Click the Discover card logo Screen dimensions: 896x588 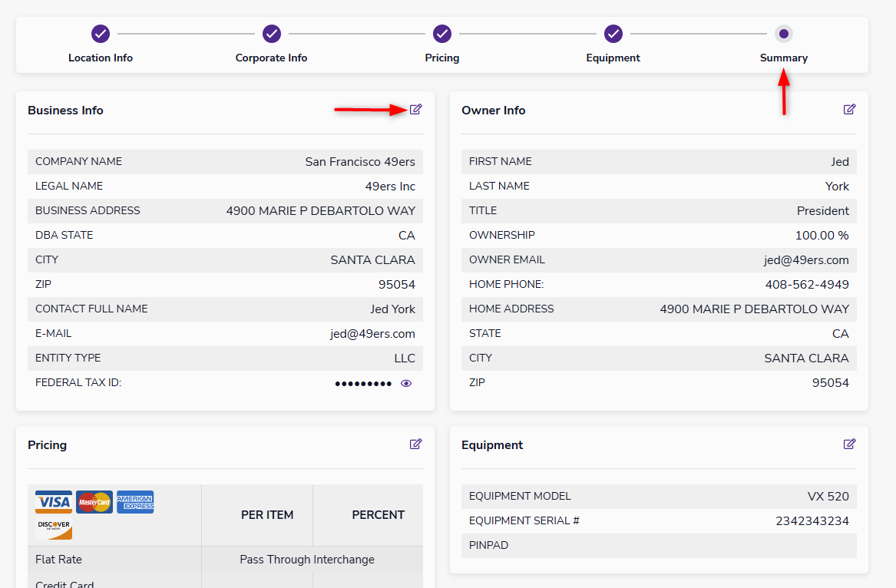click(54, 528)
